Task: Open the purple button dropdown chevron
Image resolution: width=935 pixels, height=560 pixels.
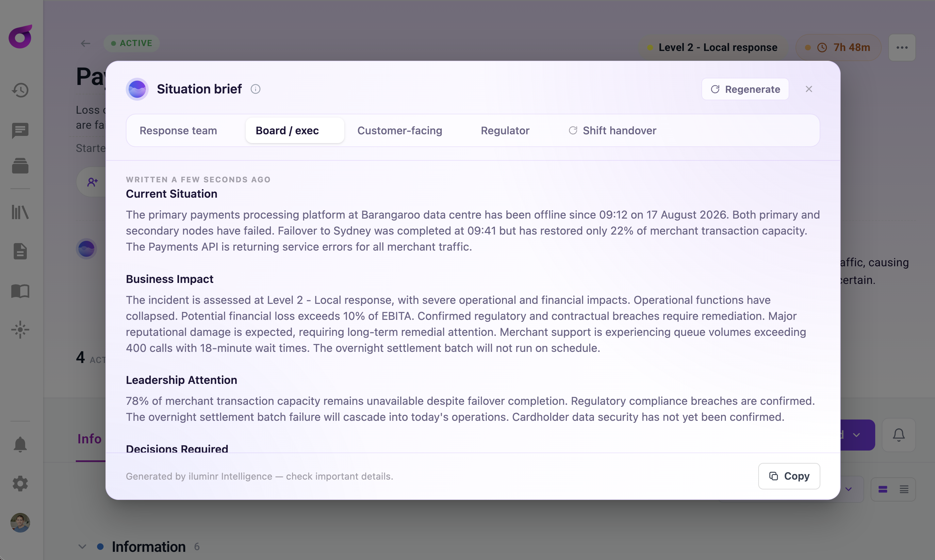Action: [857, 435]
